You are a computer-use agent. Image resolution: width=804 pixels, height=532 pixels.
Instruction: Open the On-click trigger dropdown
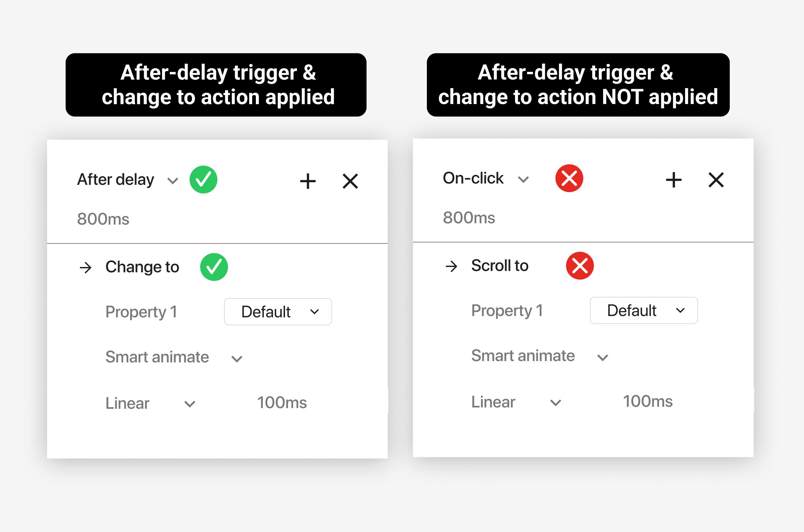pos(523,179)
